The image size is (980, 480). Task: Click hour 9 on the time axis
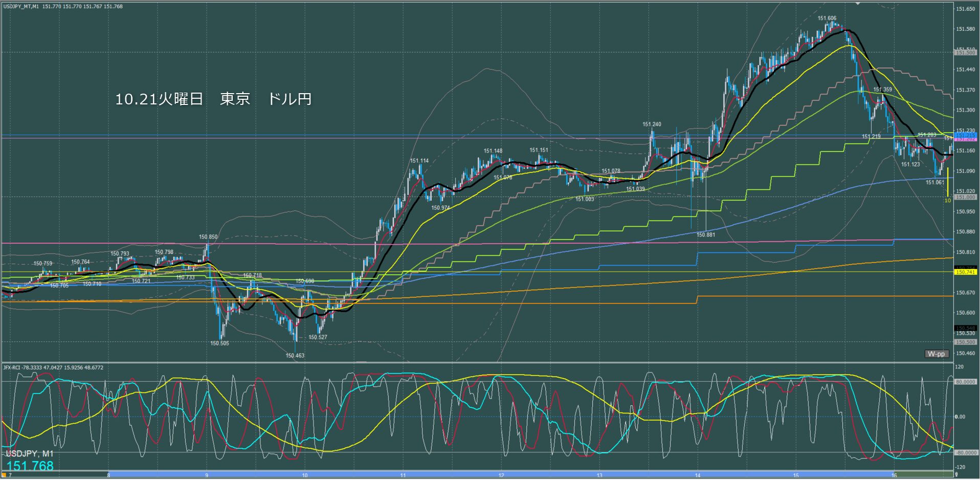(207, 475)
